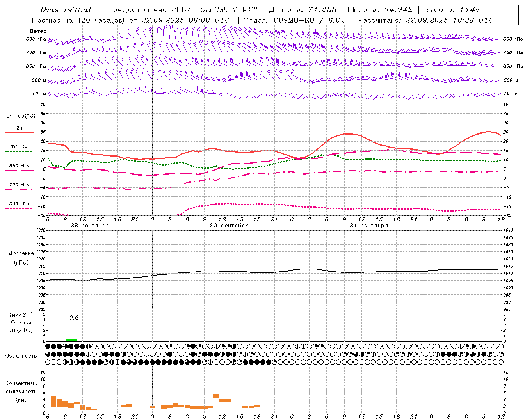Click the 24 сентября date label
Image resolution: width=525 pixels, height=420 pixels.
pyautogui.click(x=369, y=226)
